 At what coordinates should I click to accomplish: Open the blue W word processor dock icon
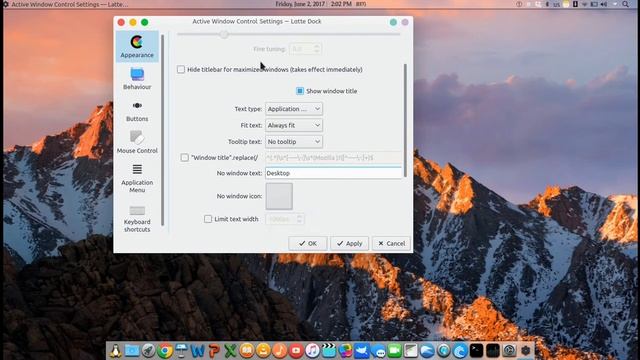[198, 351]
